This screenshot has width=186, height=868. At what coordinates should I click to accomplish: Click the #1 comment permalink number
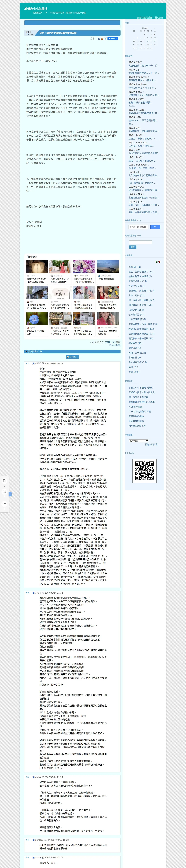tap(27, 363)
